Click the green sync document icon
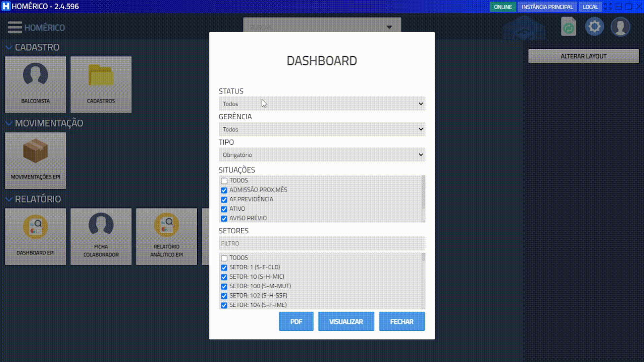This screenshot has height=362, width=644. coord(569,26)
